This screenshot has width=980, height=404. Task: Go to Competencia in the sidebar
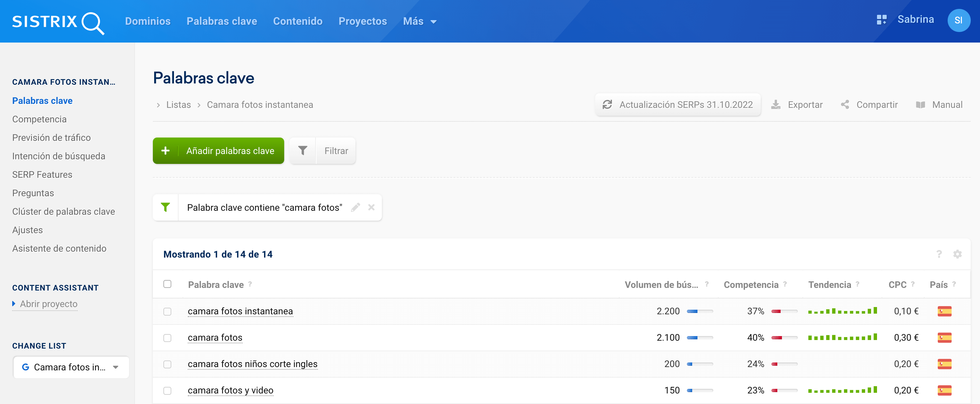click(x=39, y=119)
